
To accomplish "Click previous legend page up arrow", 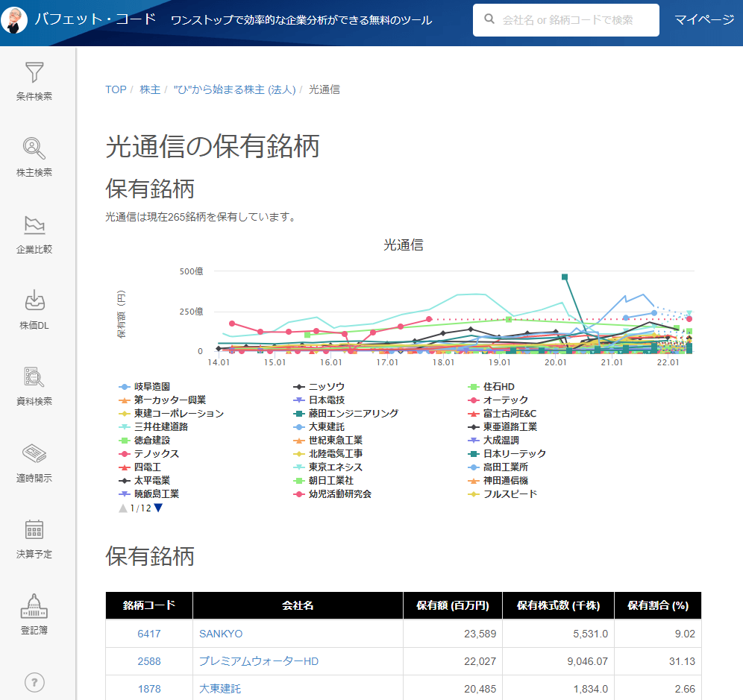I will tap(123, 508).
